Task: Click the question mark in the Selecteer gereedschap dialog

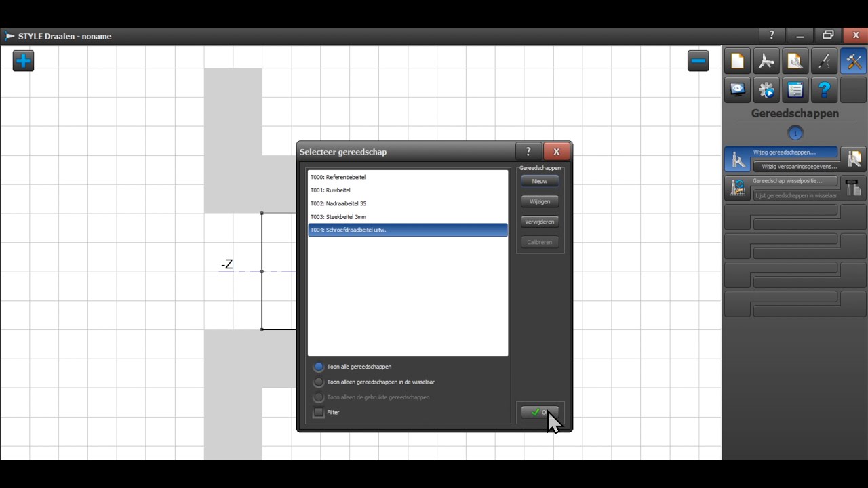Action: [528, 152]
